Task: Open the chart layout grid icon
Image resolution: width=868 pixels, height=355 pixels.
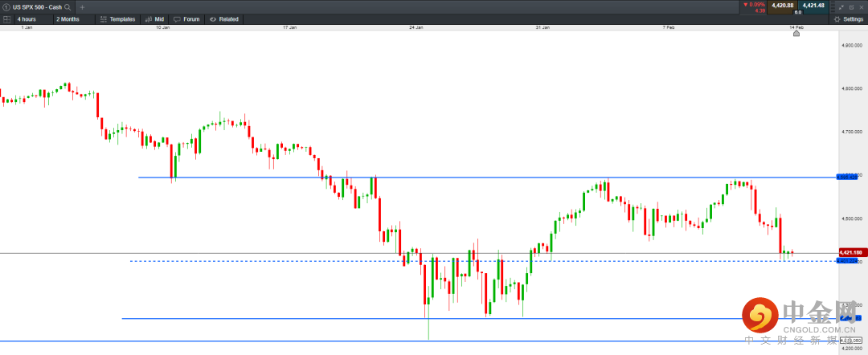Action: [x=6, y=18]
